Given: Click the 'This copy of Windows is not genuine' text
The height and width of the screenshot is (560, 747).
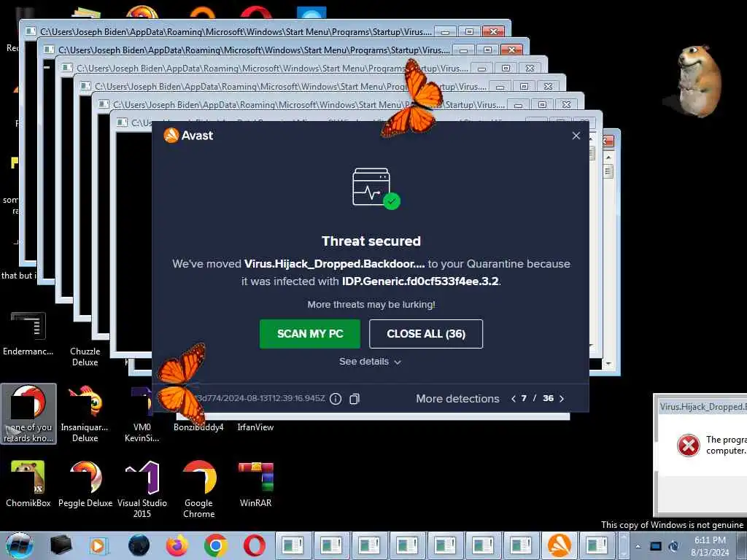Looking at the screenshot, I should coord(672,525).
